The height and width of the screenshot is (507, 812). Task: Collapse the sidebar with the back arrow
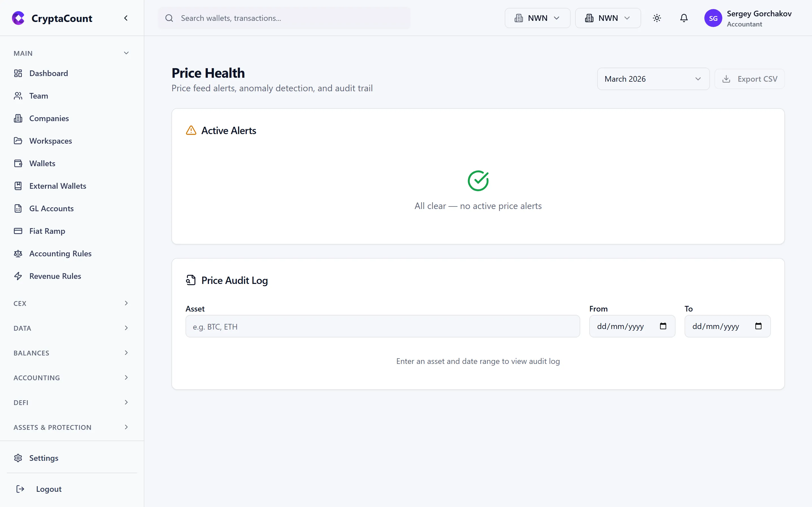click(x=126, y=18)
